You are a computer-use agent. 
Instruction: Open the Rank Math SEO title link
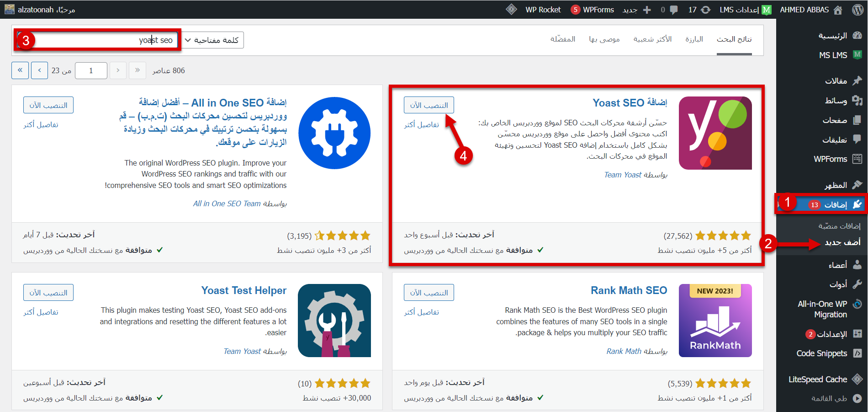pyautogui.click(x=629, y=290)
